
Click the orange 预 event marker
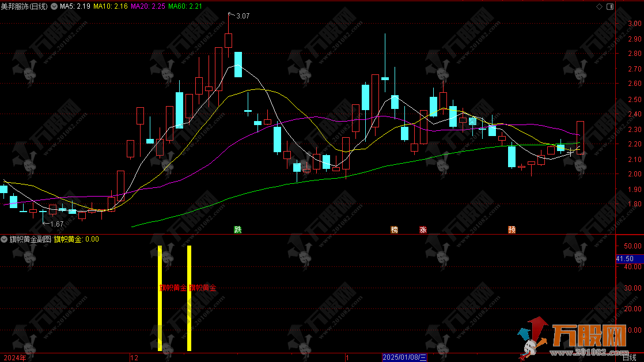[x=512, y=229]
